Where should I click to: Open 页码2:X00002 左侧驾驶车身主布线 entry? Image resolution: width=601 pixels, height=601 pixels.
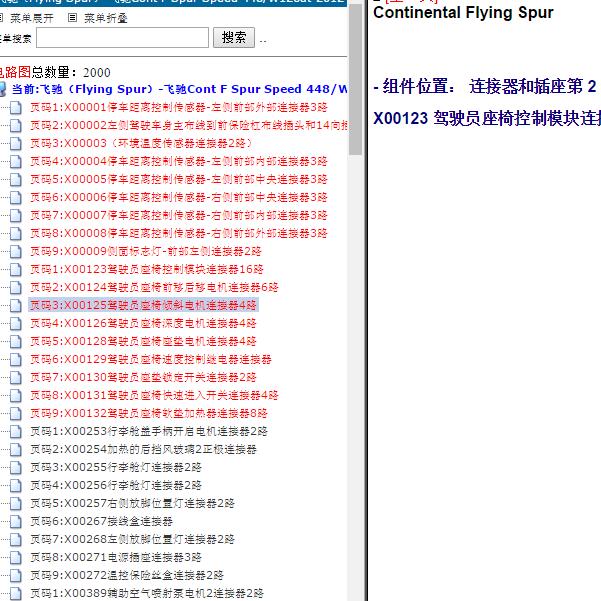[x=189, y=125]
